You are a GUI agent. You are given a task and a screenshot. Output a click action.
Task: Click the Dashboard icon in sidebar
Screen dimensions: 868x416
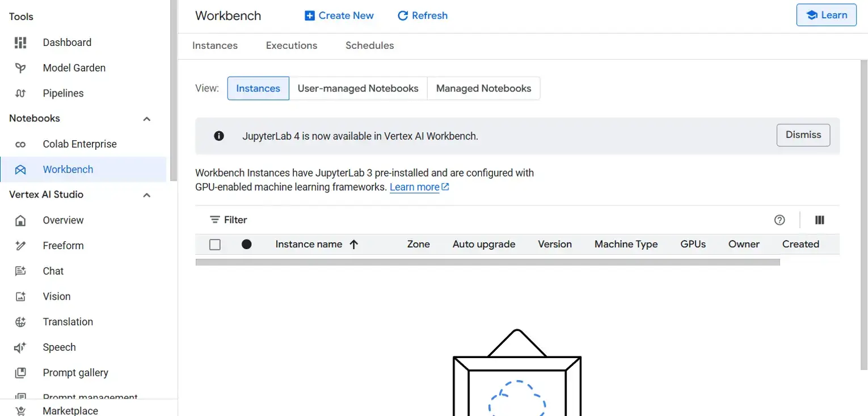[x=20, y=43]
